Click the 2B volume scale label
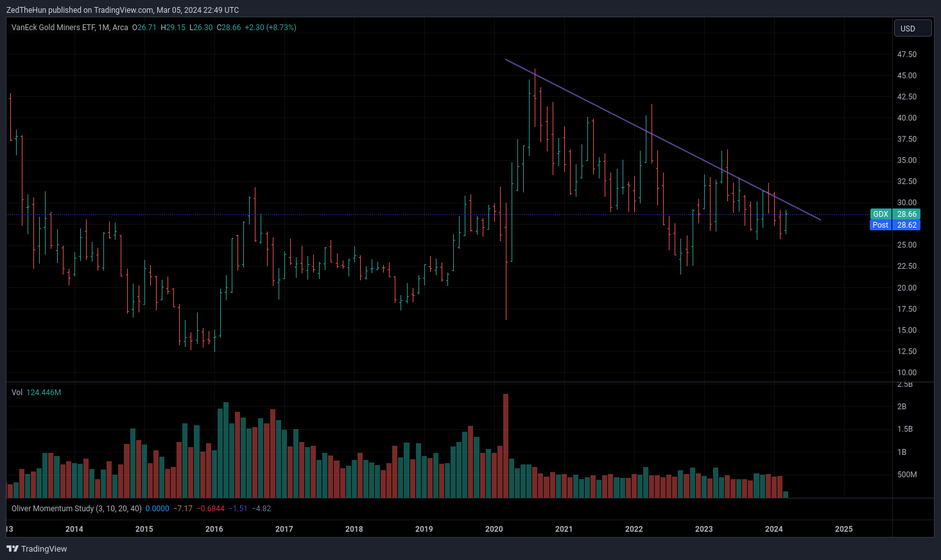 pos(902,407)
